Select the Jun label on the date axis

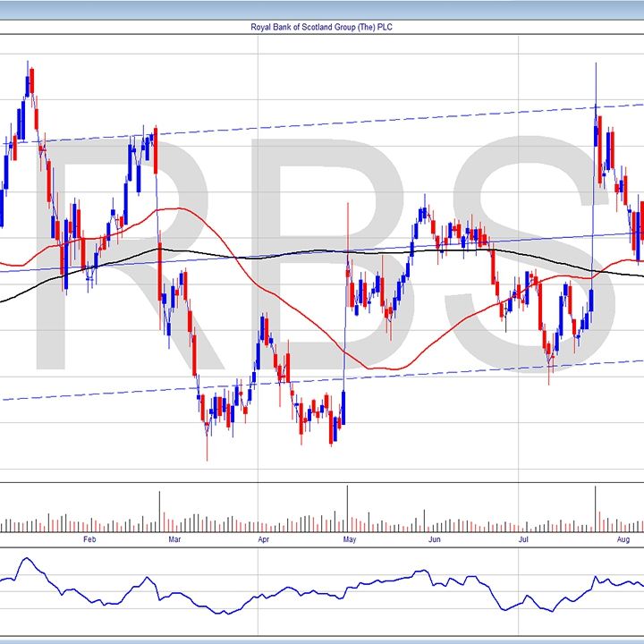point(435,540)
